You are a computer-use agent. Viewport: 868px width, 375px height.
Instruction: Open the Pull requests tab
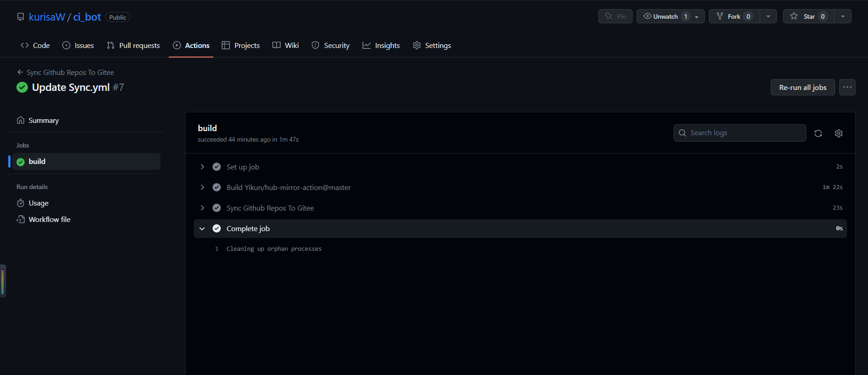(133, 45)
